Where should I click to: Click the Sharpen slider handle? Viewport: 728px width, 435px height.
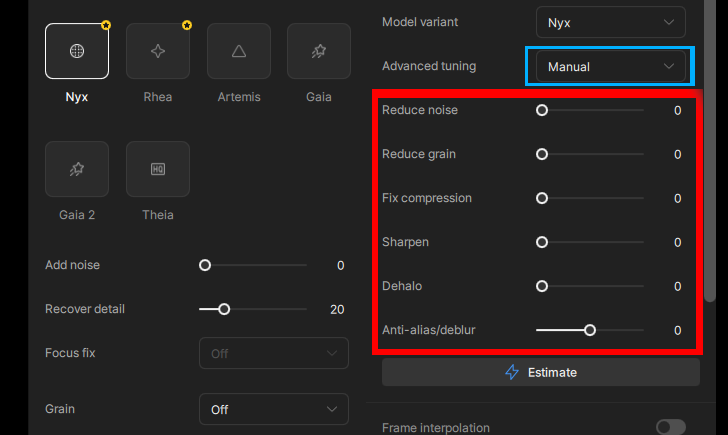click(542, 242)
